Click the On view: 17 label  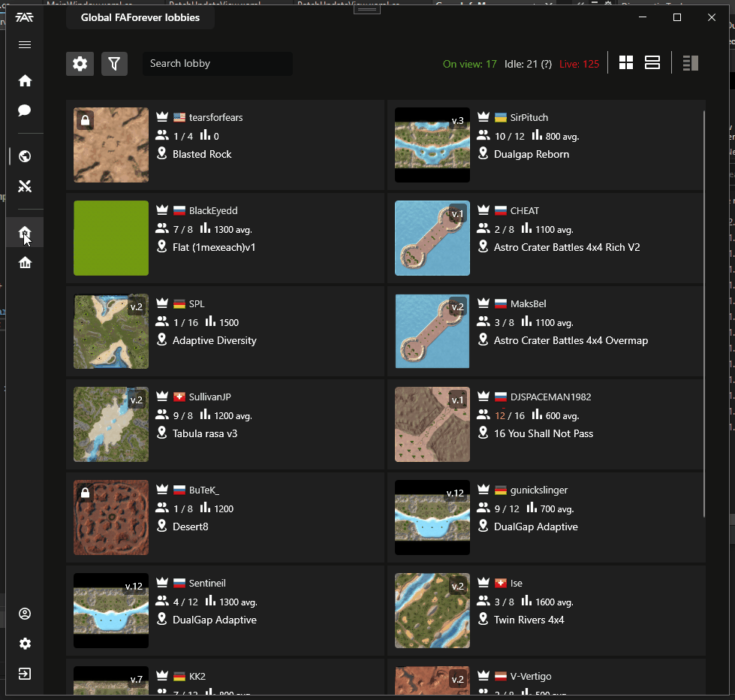(x=470, y=65)
